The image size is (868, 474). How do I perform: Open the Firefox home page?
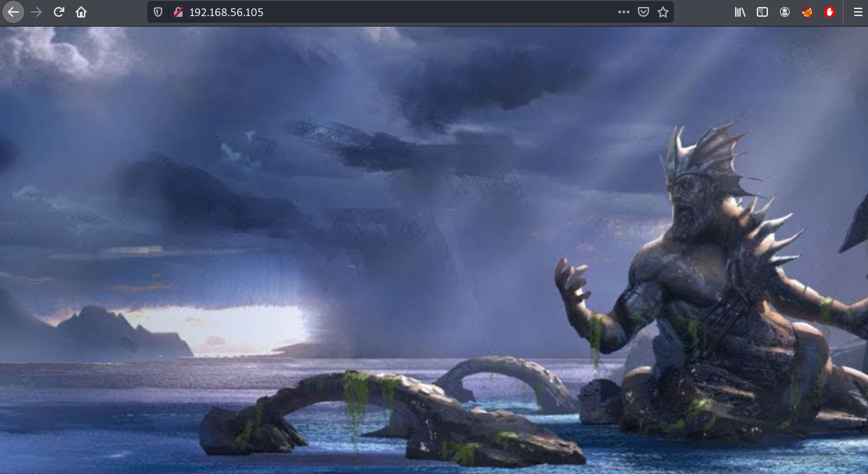coord(81,12)
